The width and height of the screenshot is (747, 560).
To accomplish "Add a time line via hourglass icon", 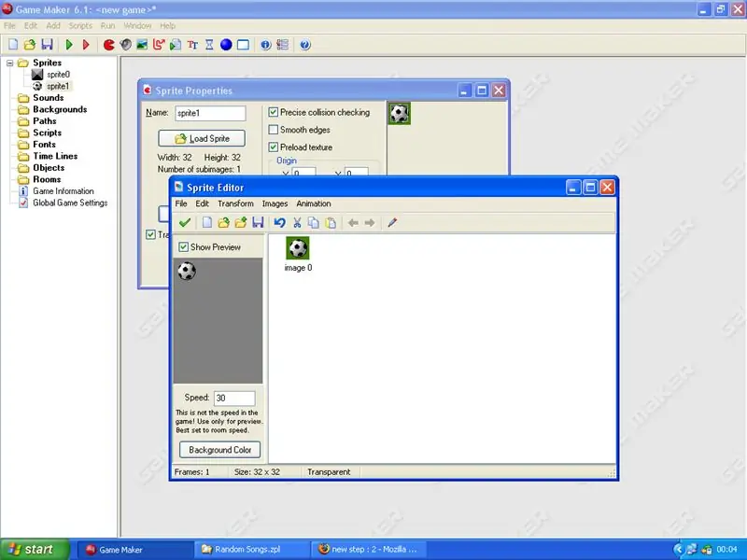I will 209,45.
